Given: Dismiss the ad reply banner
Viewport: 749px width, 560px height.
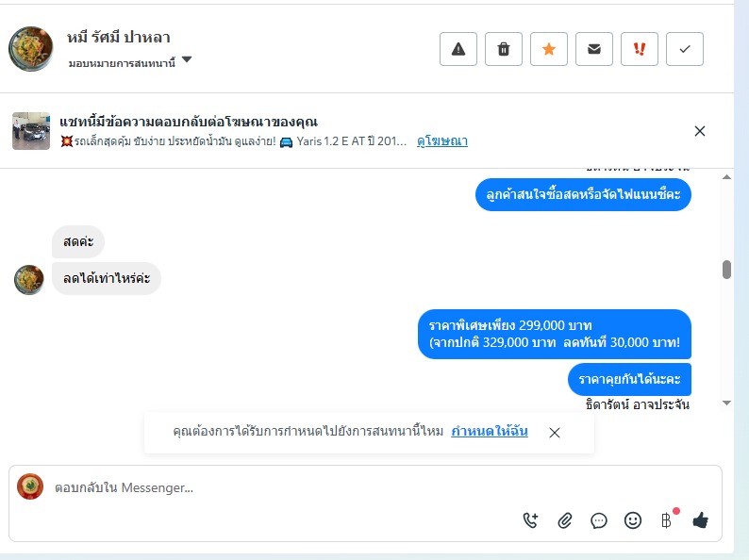Looking at the screenshot, I should (x=699, y=131).
